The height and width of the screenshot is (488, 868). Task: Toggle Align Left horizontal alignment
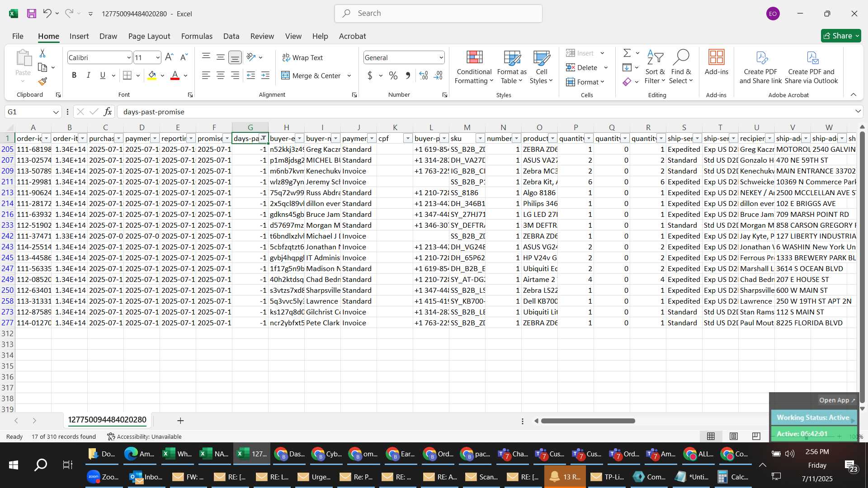206,75
